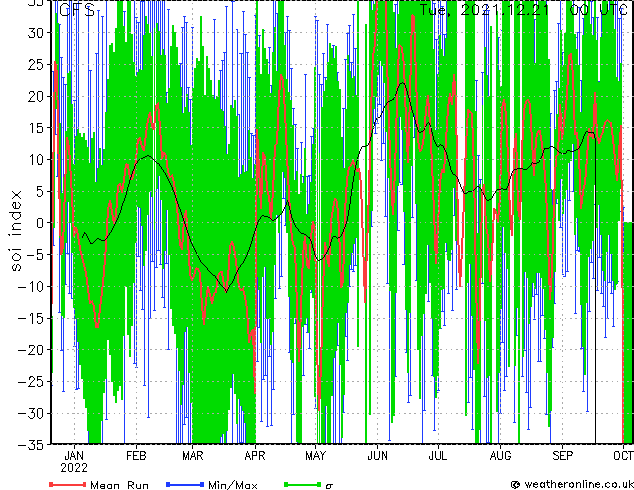Click the blue Min/Max legend line
The image size is (634, 490).
(185, 484)
